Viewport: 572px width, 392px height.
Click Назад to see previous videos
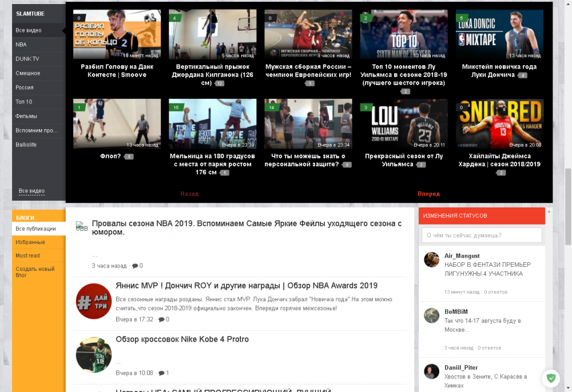[189, 194]
